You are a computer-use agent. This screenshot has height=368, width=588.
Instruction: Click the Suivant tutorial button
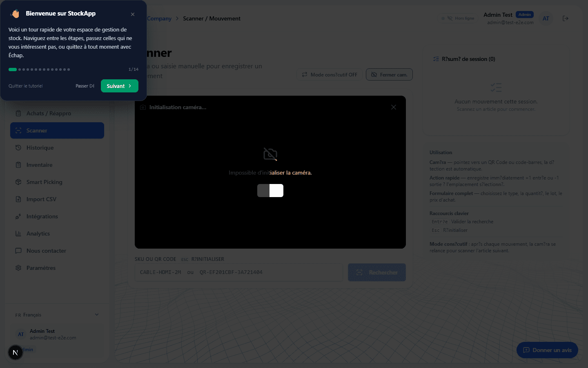(x=119, y=86)
